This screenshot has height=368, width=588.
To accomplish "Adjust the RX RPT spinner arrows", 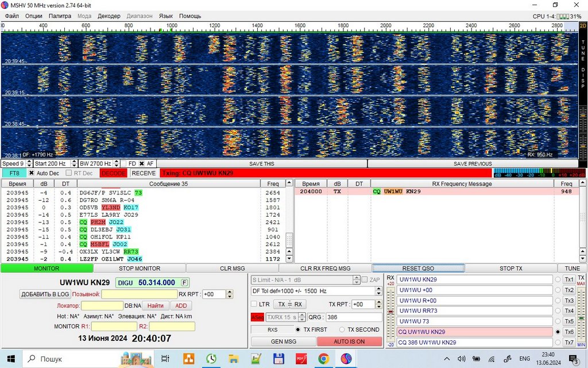I will coord(230,294).
